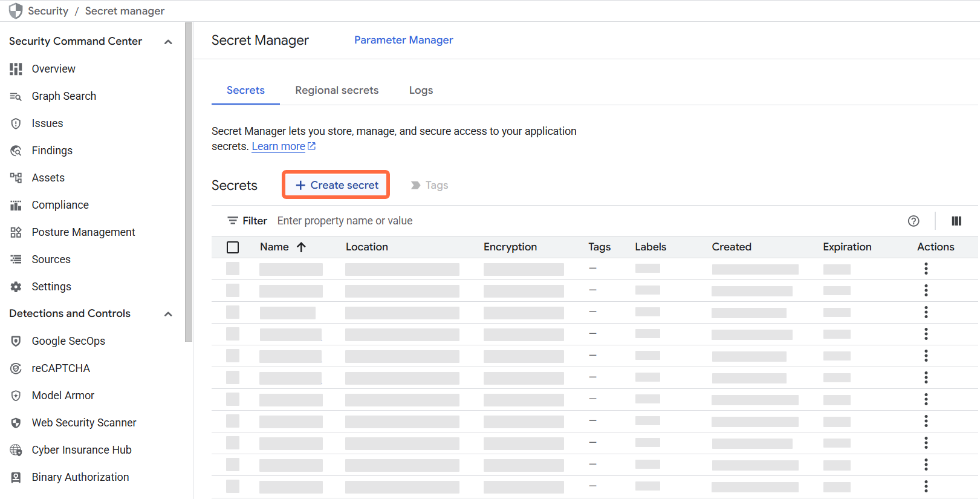Open the Learn more link
The image size is (980, 499).
[284, 146]
